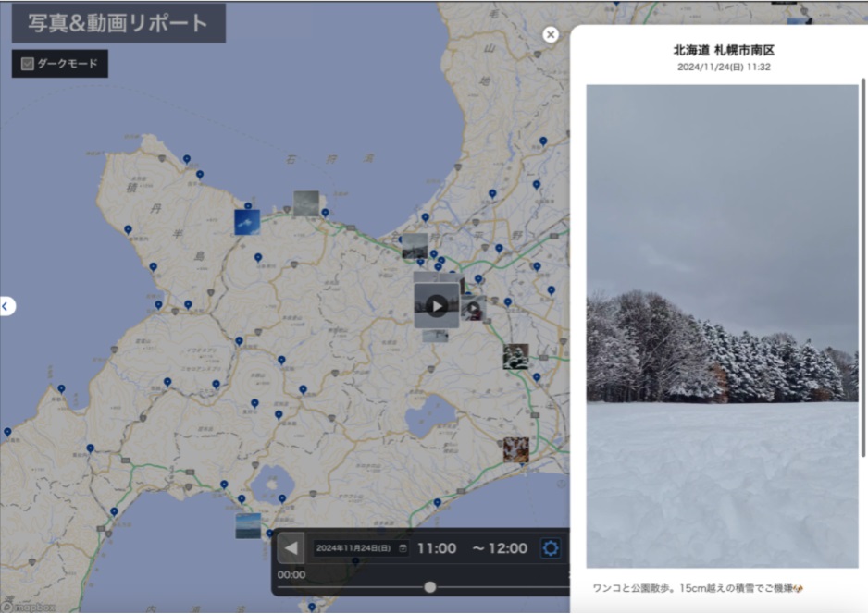The width and height of the screenshot is (868, 614).
Task: Open the blue sky photo thumbnail
Action: pyautogui.click(x=247, y=222)
